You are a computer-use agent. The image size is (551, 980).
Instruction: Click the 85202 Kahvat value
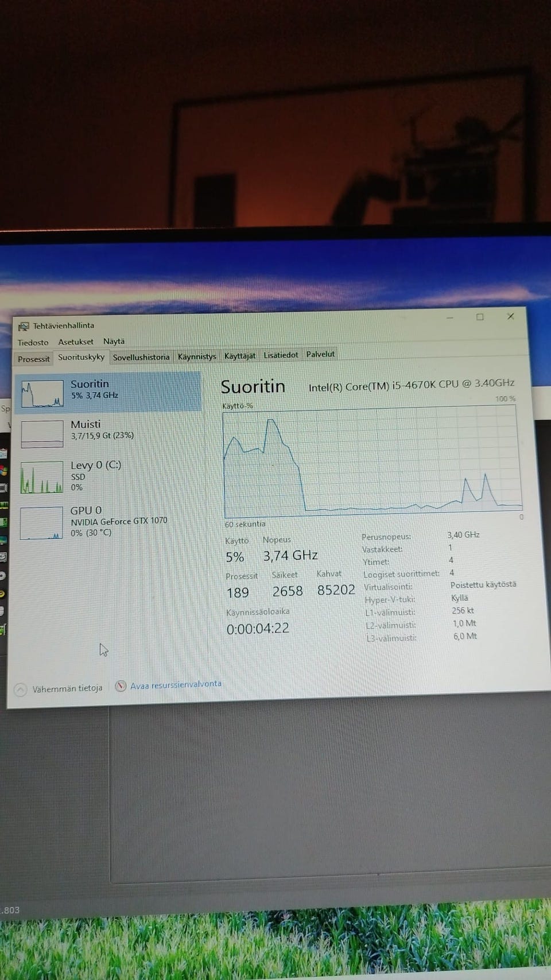(336, 590)
